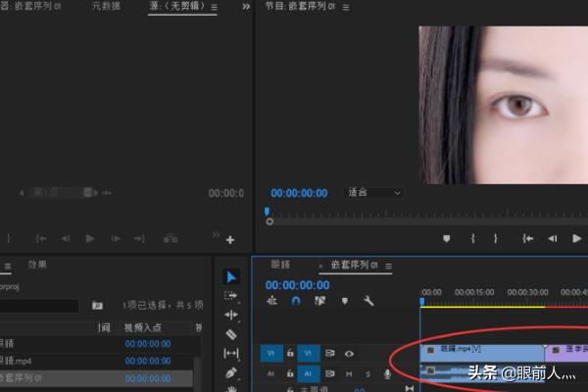
Task: Switch to the 元数据 tab
Action: click(x=106, y=6)
